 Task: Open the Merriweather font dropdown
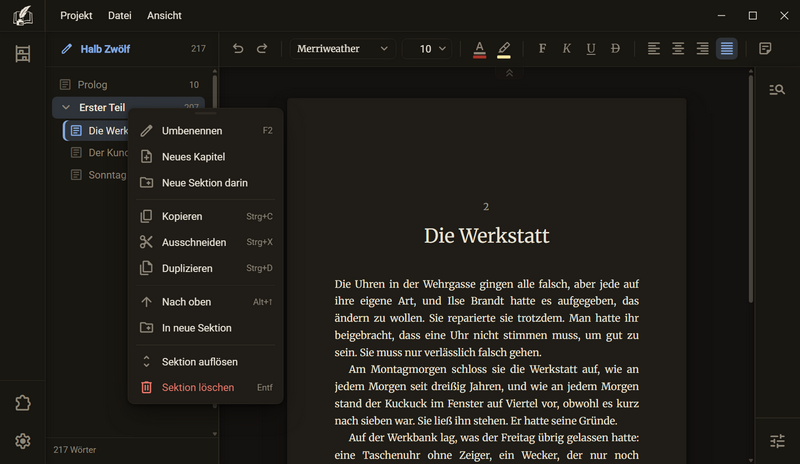click(x=342, y=48)
